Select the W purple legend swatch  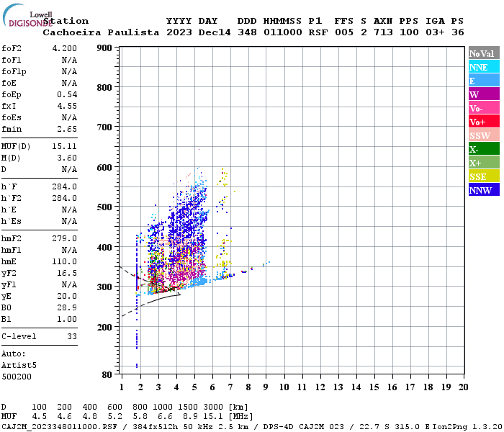tap(484, 94)
